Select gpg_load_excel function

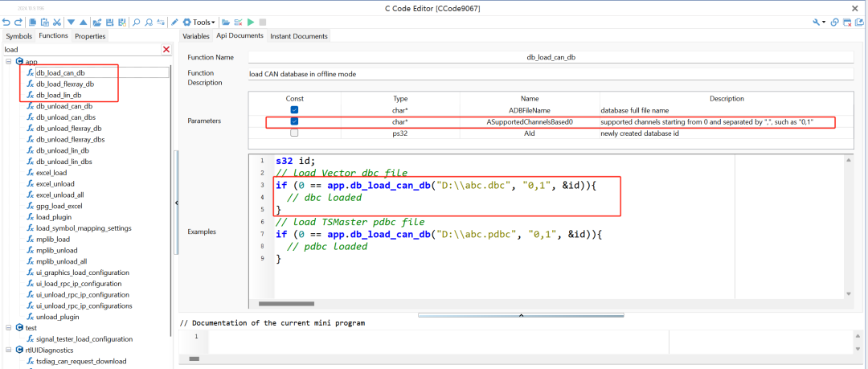coord(59,206)
